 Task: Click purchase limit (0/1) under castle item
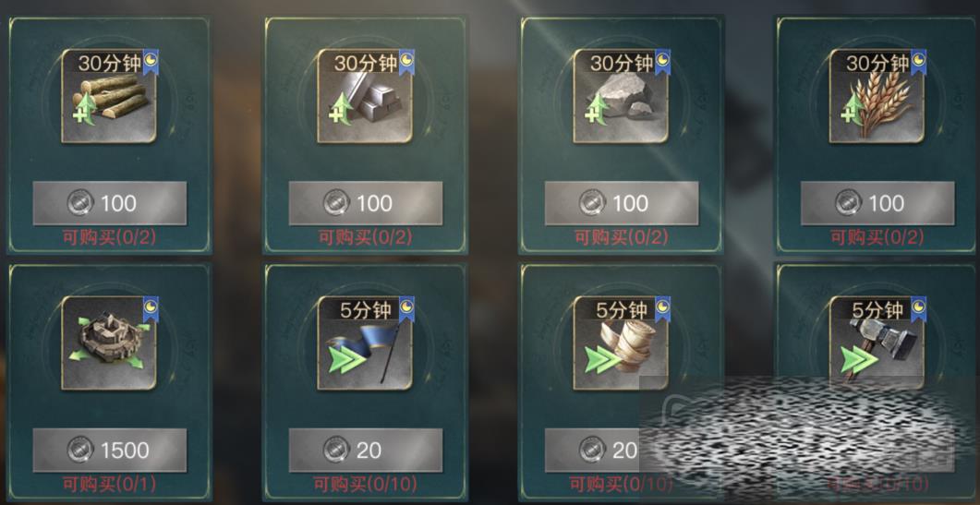(x=109, y=484)
